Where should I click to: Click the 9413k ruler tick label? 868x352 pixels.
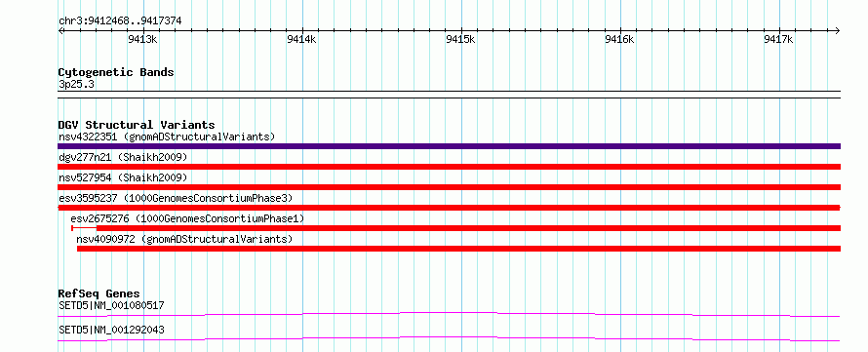(143, 39)
